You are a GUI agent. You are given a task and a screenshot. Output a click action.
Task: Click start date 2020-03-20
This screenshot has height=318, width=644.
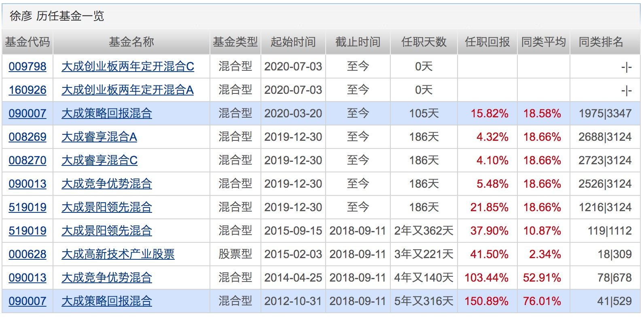pyautogui.click(x=293, y=113)
